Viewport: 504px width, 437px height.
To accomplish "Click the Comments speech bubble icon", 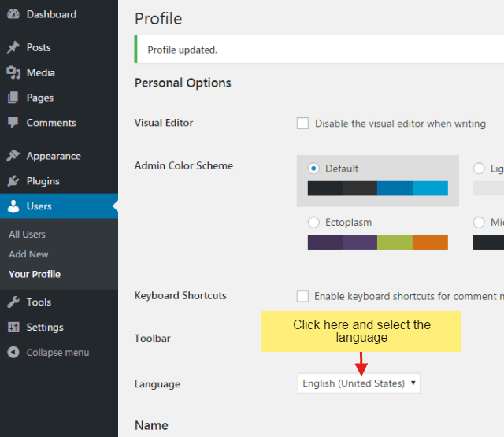I will click(13, 122).
